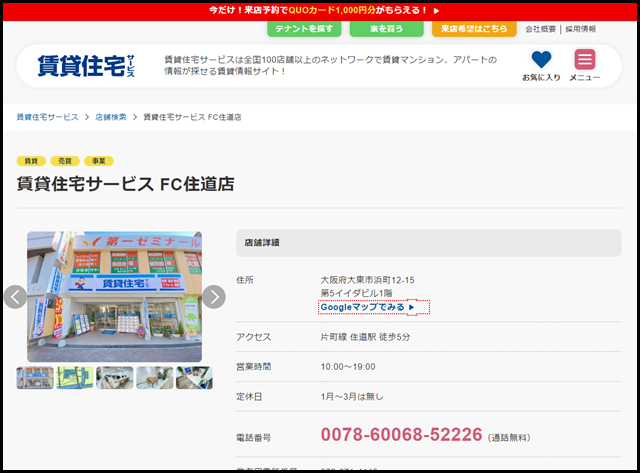Select the fifth thumbnail image
640x473 pixels.
point(194,378)
